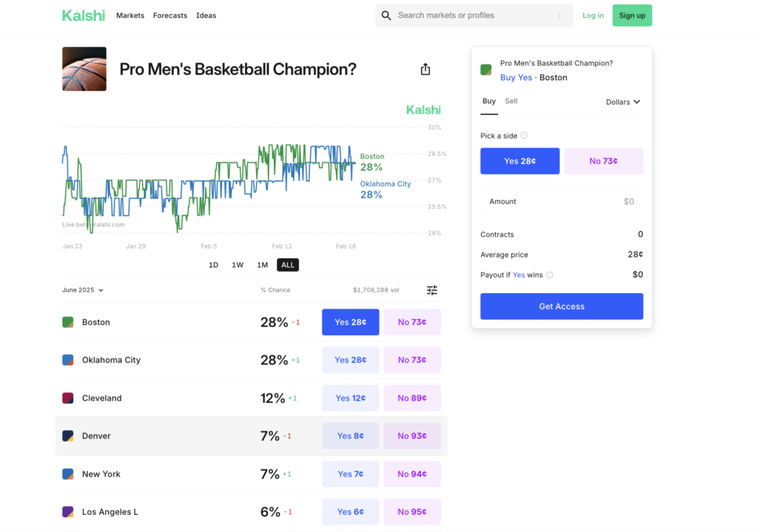The width and height of the screenshot is (760, 532).
Task: Click the share icon beside the market title
Action: point(425,69)
